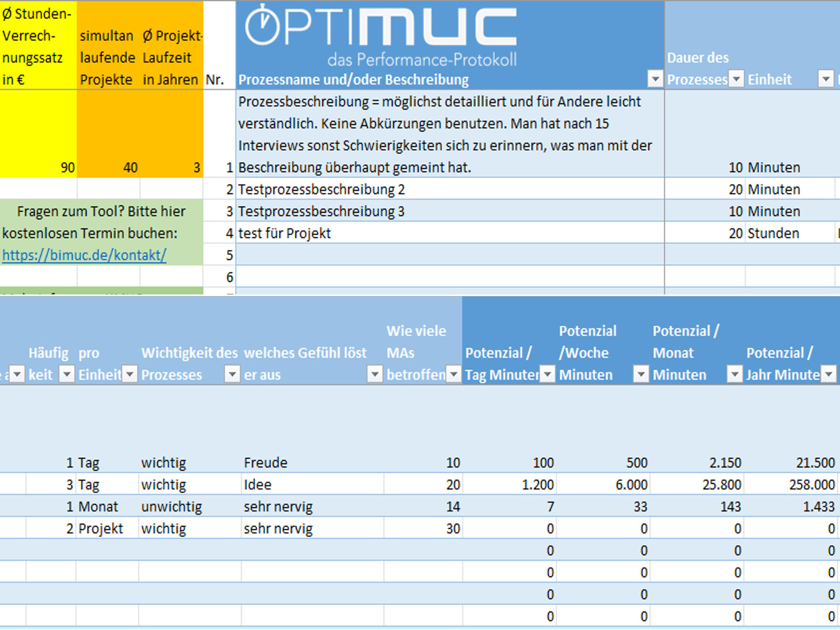
Task: Open the Potenzial /Woche Minuten filter
Action: point(641,374)
